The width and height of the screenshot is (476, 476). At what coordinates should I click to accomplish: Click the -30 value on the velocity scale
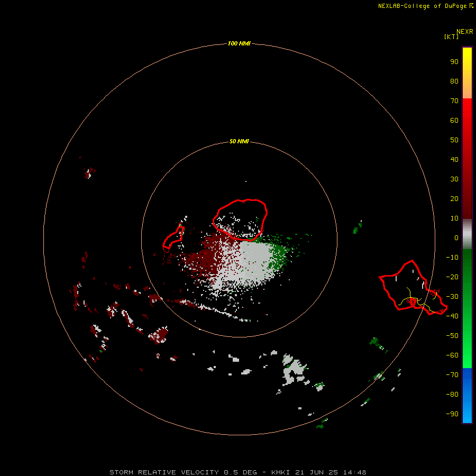click(x=452, y=297)
